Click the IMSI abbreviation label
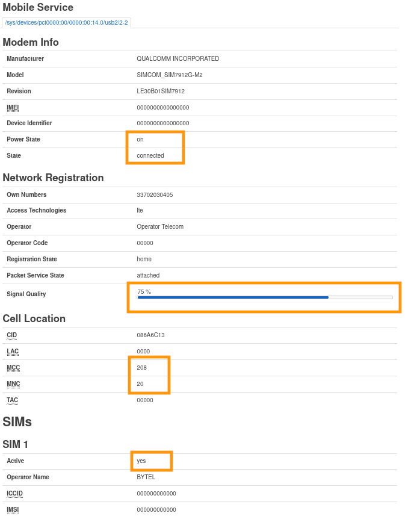This screenshot has height=525, width=420. [x=13, y=509]
